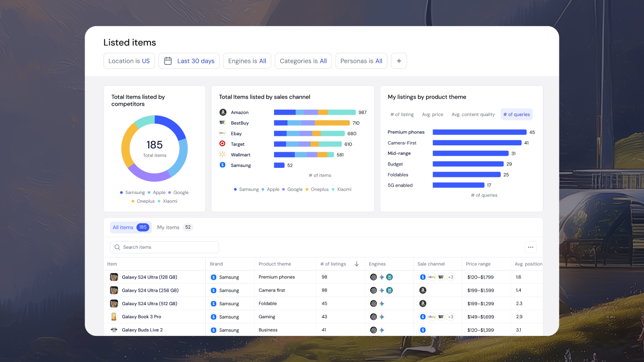
Task: Click the Target logo in the sales channel chart
Action: (222, 144)
